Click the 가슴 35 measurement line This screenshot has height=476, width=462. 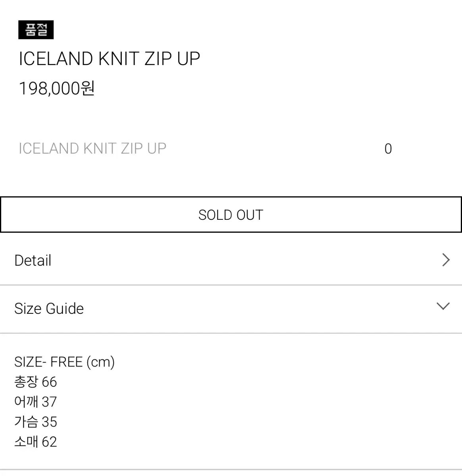pos(36,422)
